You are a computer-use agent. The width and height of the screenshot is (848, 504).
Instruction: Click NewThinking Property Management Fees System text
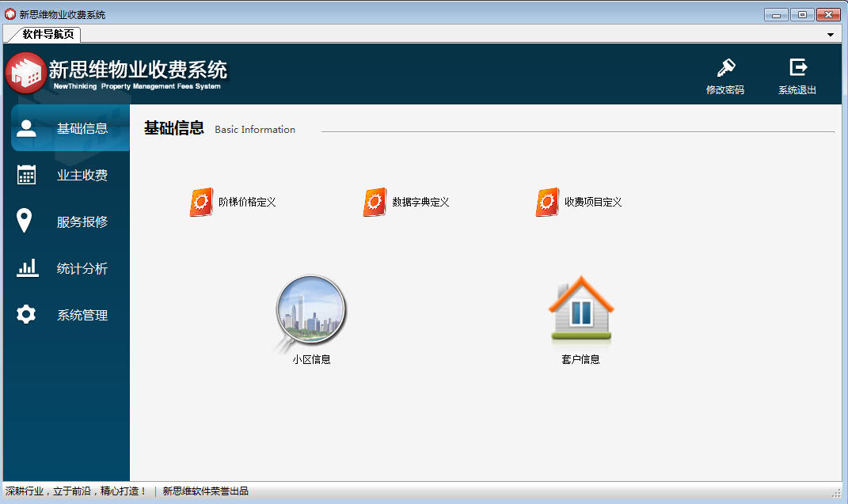[137, 86]
